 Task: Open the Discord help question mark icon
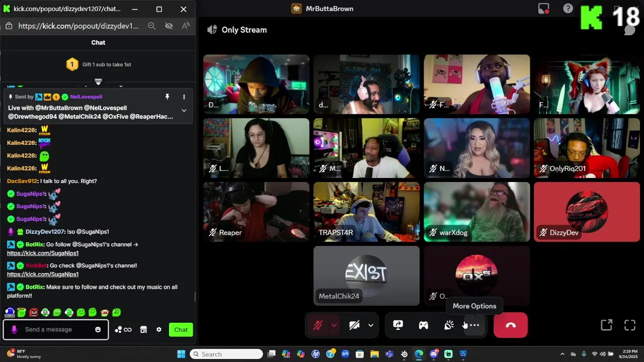point(568,9)
